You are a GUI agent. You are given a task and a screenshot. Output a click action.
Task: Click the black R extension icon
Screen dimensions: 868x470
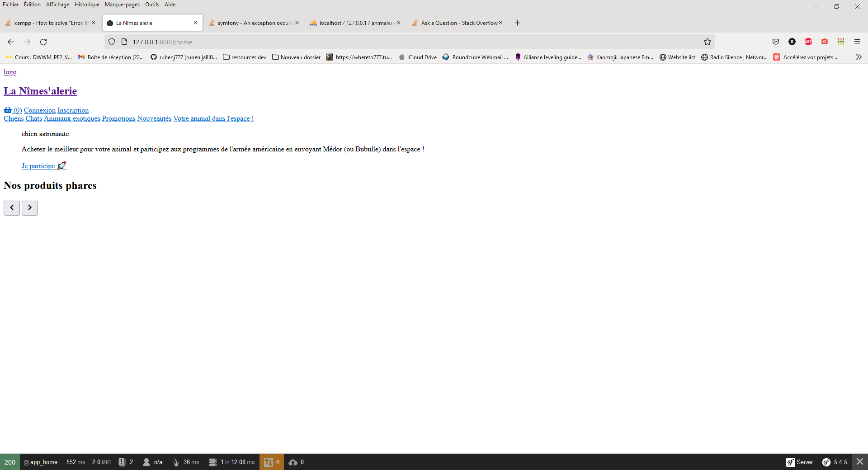792,42
